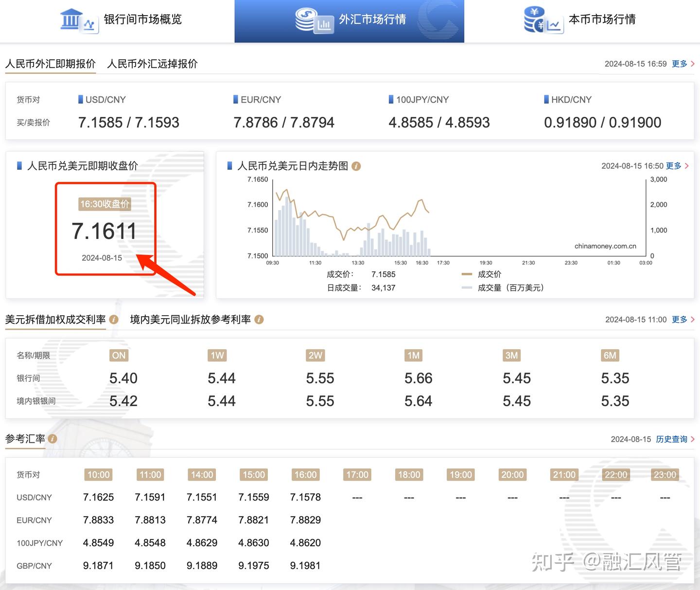Click the chinamoney.com.cn watermark link
This screenshot has height=590, width=700.
(605, 246)
